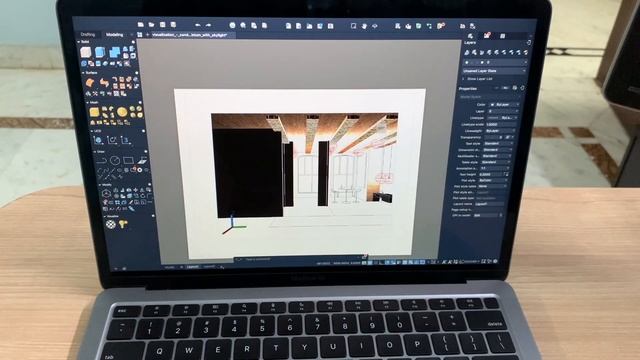The image size is (640, 360).
Task: Select the first UCS tool icon
Action: 98,140
